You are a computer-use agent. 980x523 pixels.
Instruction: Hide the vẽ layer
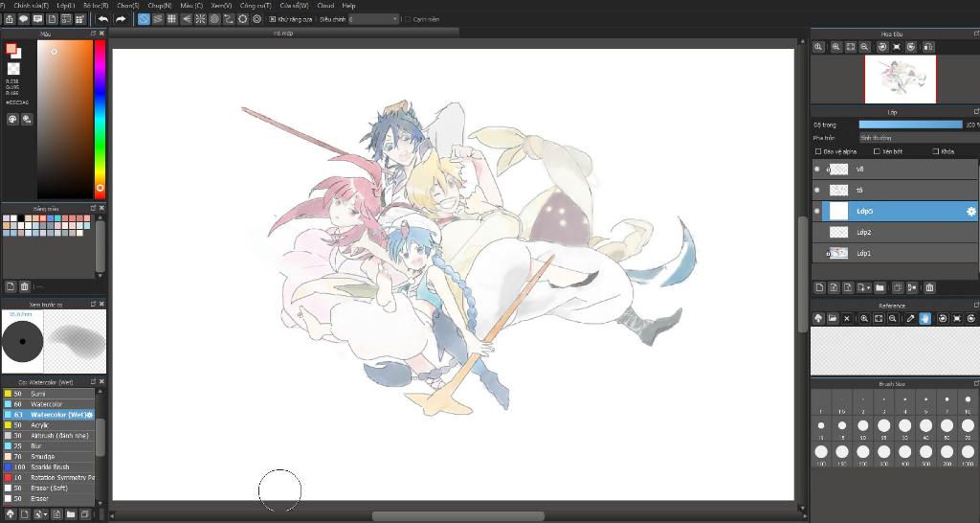pos(817,169)
